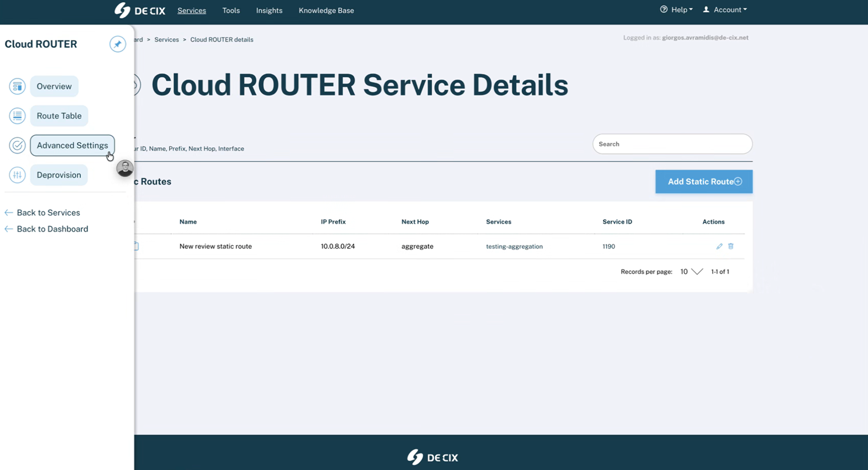
Task: Click the pin sidebar icon
Action: [x=118, y=44]
